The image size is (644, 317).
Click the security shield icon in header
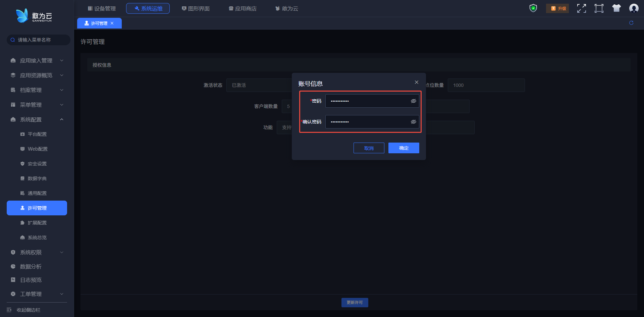(x=533, y=8)
